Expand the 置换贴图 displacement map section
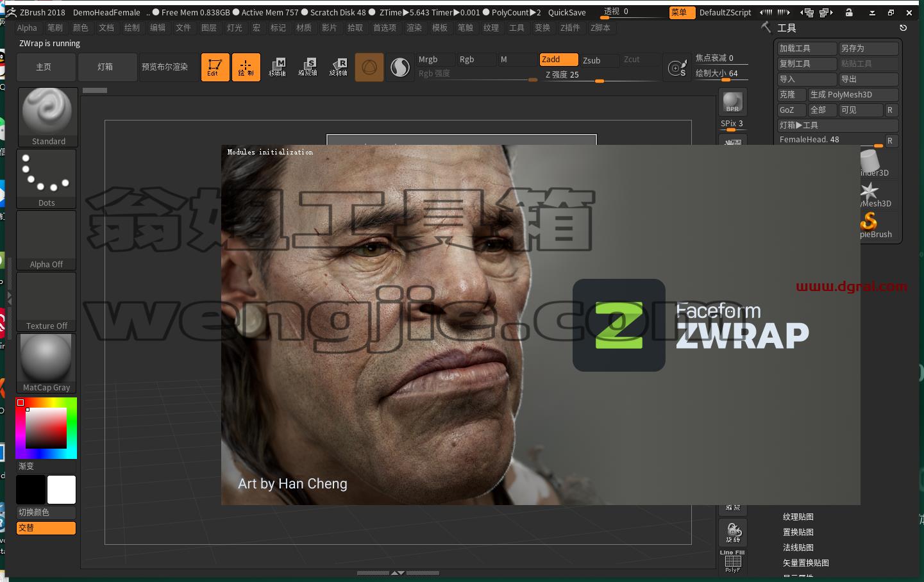 798,532
